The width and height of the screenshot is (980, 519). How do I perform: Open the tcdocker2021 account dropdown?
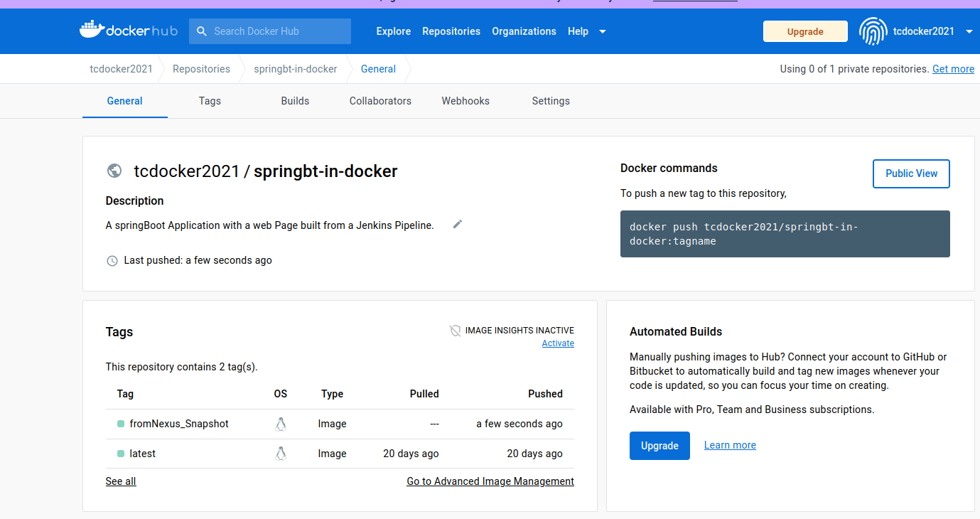pos(969,31)
